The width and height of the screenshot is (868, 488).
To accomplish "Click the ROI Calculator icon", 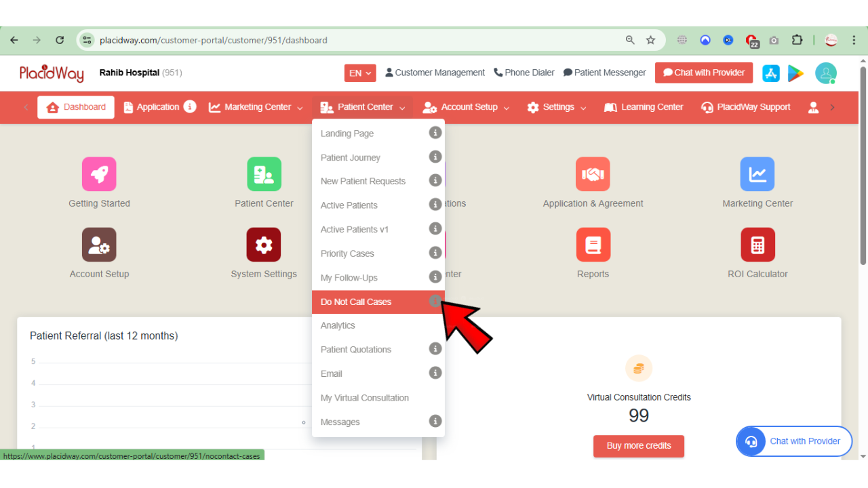I will click(x=757, y=244).
